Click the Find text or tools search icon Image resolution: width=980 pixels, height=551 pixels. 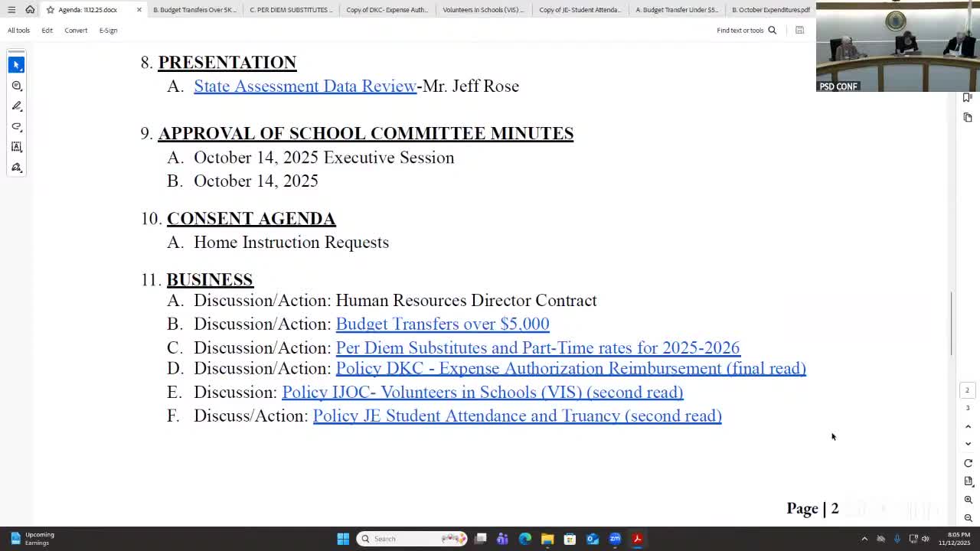(772, 30)
